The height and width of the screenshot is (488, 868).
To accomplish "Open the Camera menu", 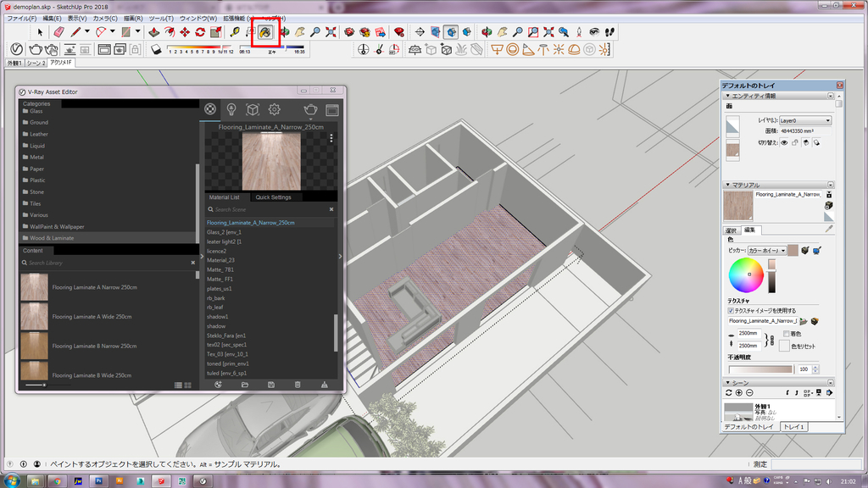I will pos(105,18).
